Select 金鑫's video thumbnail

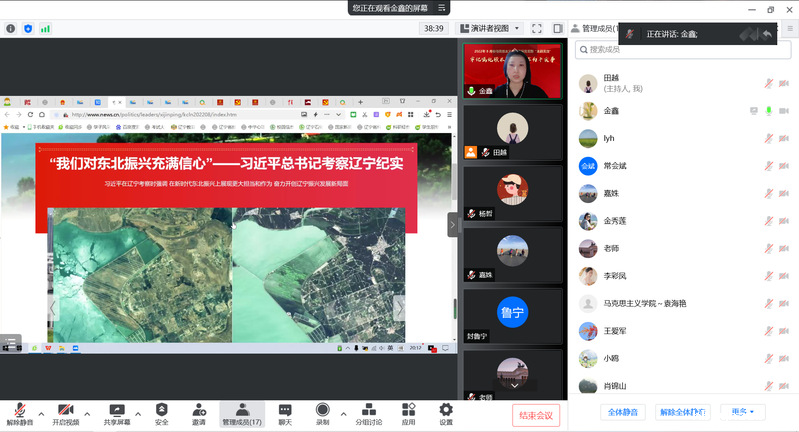pyautogui.click(x=513, y=70)
